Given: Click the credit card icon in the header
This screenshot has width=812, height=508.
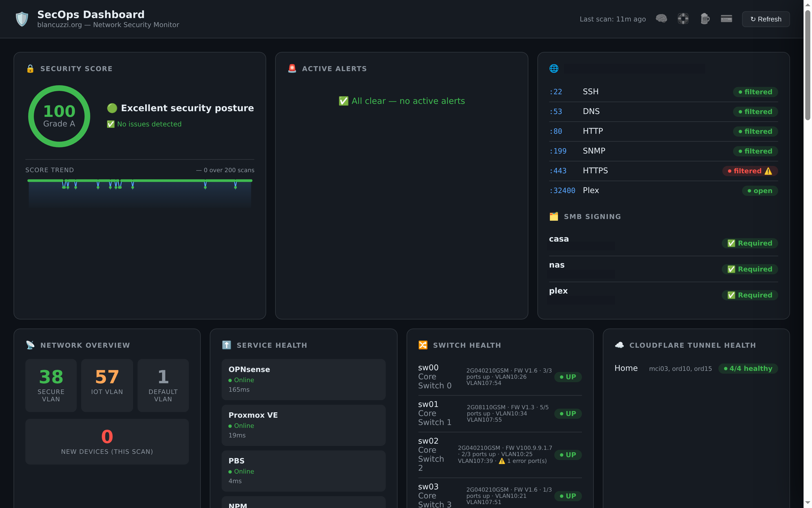Looking at the screenshot, I should (727, 19).
